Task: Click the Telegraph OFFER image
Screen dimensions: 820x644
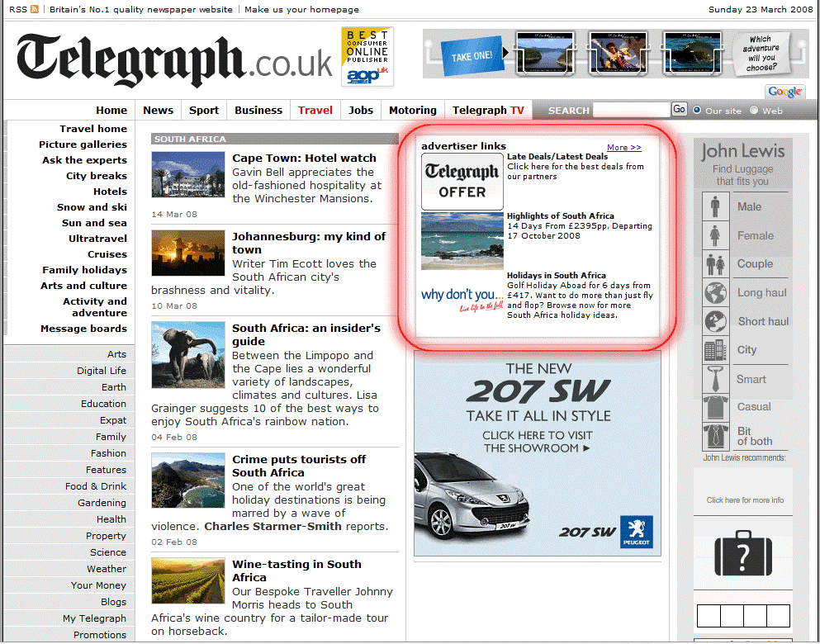Action: tap(462, 182)
